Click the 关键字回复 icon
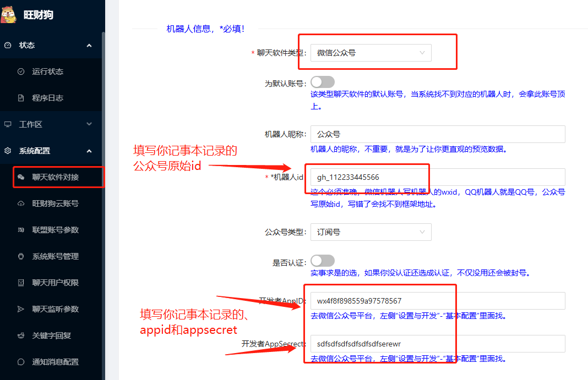The image size is (588, 380). point(21,335)
